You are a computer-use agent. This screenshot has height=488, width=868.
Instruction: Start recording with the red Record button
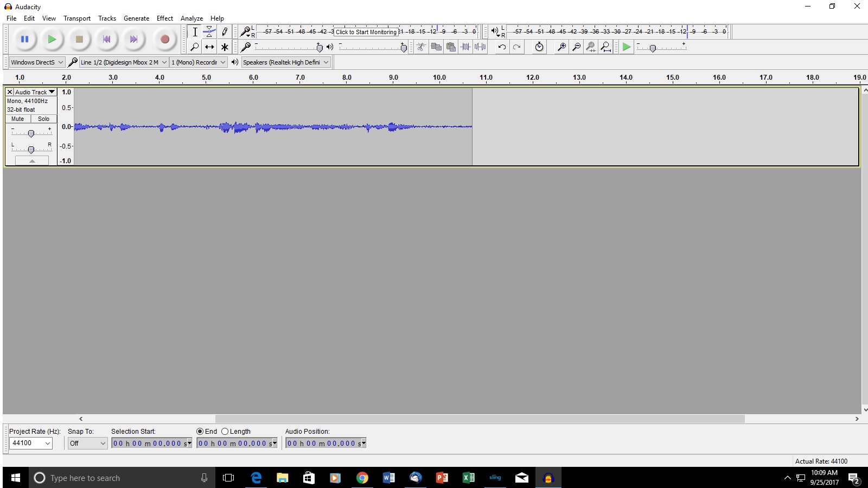point(165,39)
